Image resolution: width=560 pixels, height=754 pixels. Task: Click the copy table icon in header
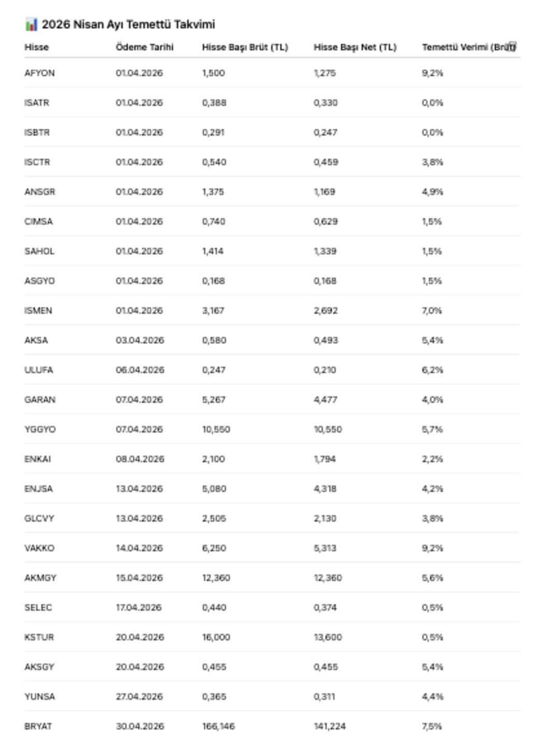512,47
